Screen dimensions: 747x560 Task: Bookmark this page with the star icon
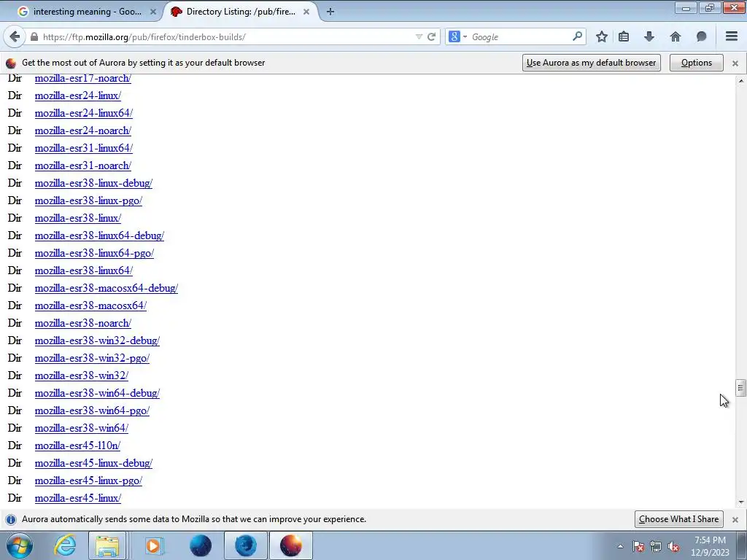(x=602, y=36)
